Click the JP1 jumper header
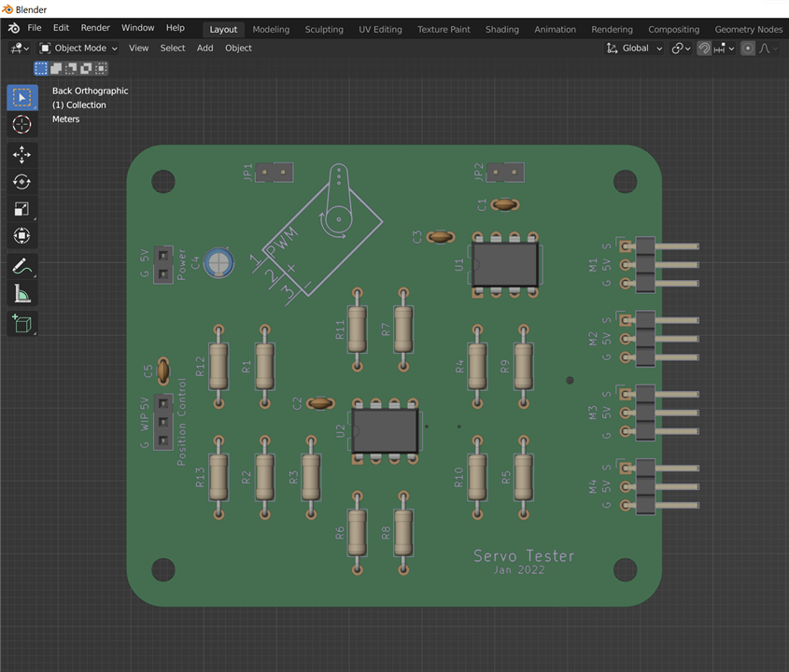 [275, 173]
